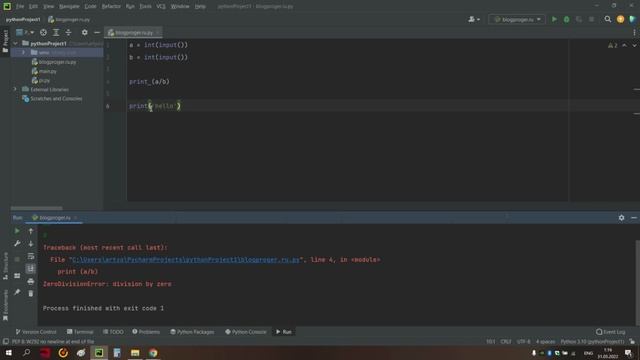Toggle the Project side tab
The height and width of the screenshot is (360, 640).
pos(5,41)
